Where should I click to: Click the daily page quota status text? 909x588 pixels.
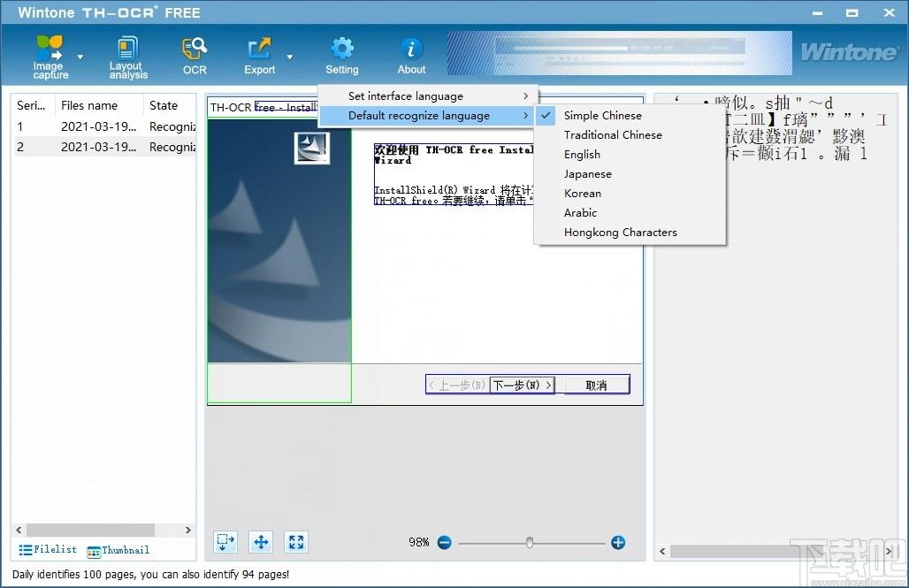coord(150,575)
